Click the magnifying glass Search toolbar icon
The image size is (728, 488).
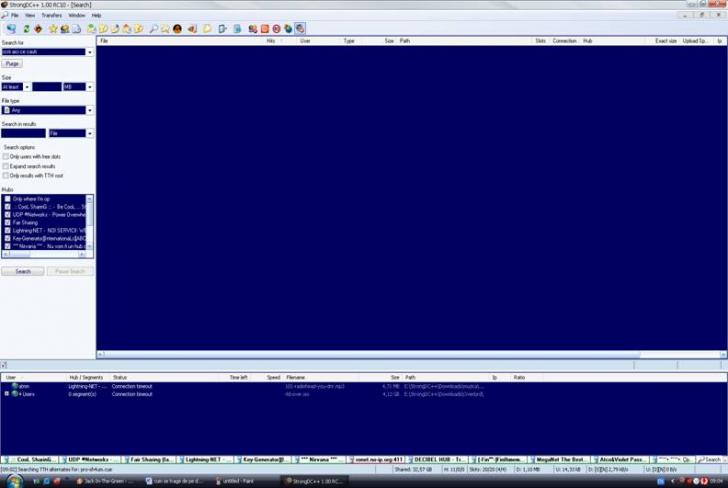[154, 29]
